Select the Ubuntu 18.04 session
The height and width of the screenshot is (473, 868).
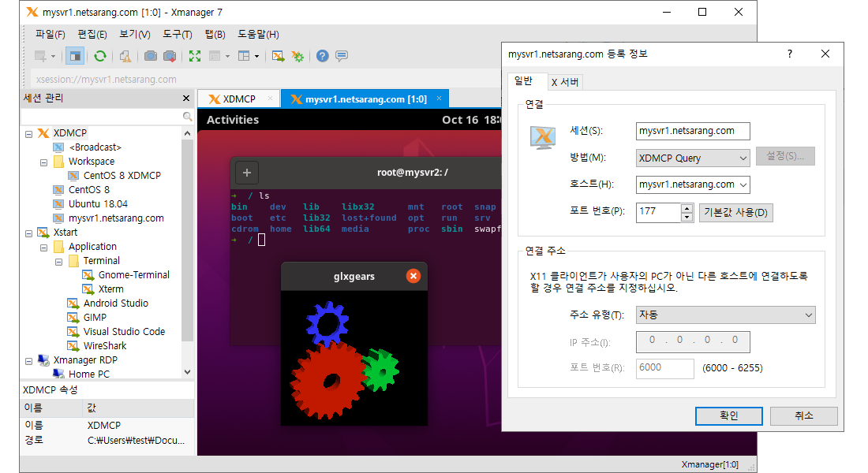[x=98, y=203]
